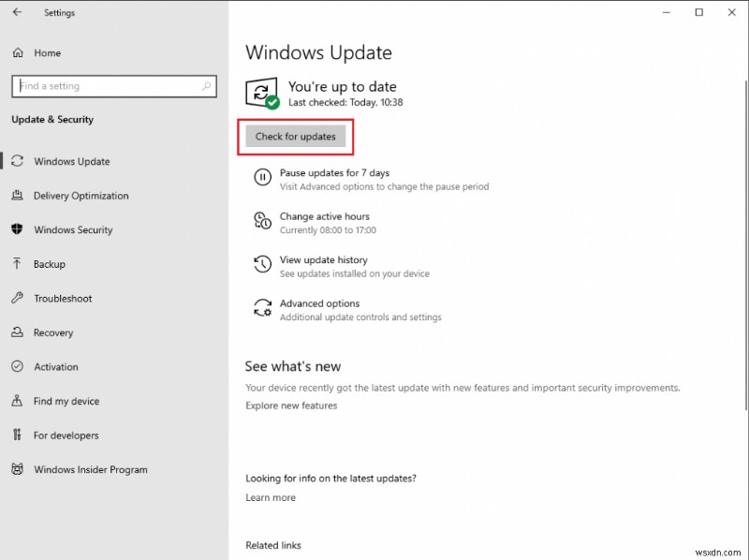Click Explore new features link
The width and height of the screenshot is (749, 560).
click(291, 405)
